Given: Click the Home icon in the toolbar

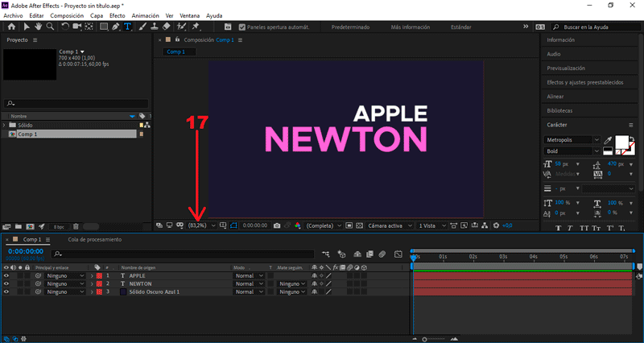Looking at the screenshot, I should coord(11,27).
